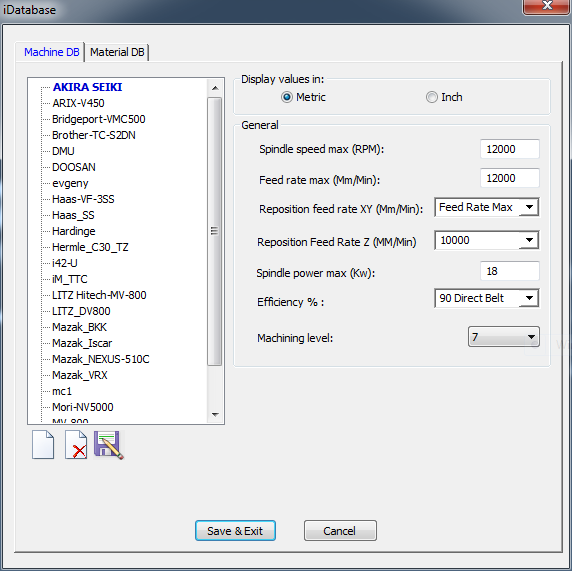The width and height of the screenshot is (572, 571).
Task: Click the new machine blank page icon
Action: [43, 444]
